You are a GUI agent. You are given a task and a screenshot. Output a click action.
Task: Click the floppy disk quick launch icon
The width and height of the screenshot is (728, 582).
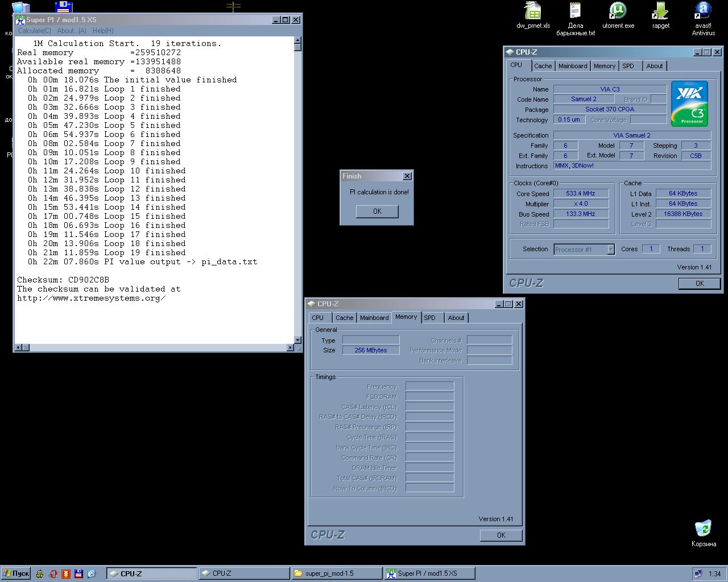[x=78, y=573]
